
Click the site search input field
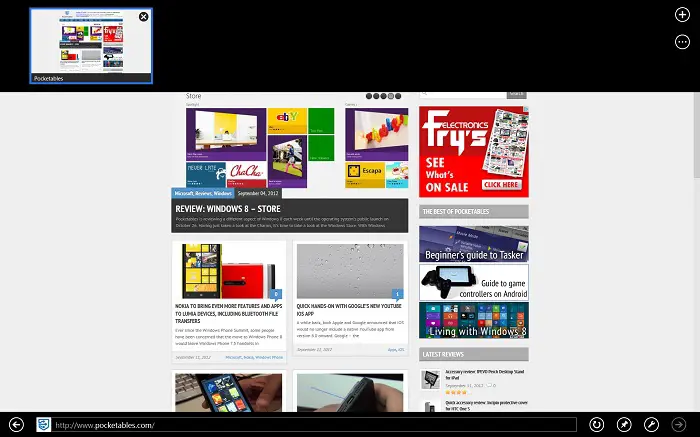click(462, 94)
